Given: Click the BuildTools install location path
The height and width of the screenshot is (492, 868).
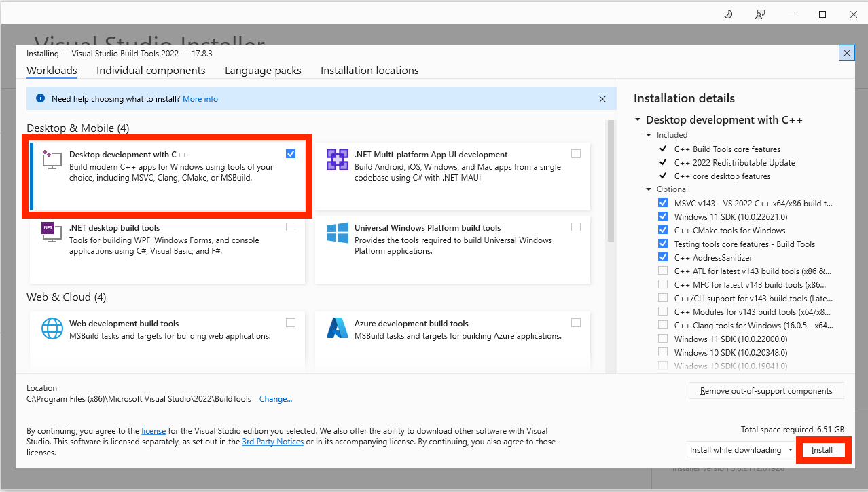Looking at the screenshot, I should pos(139,399).
